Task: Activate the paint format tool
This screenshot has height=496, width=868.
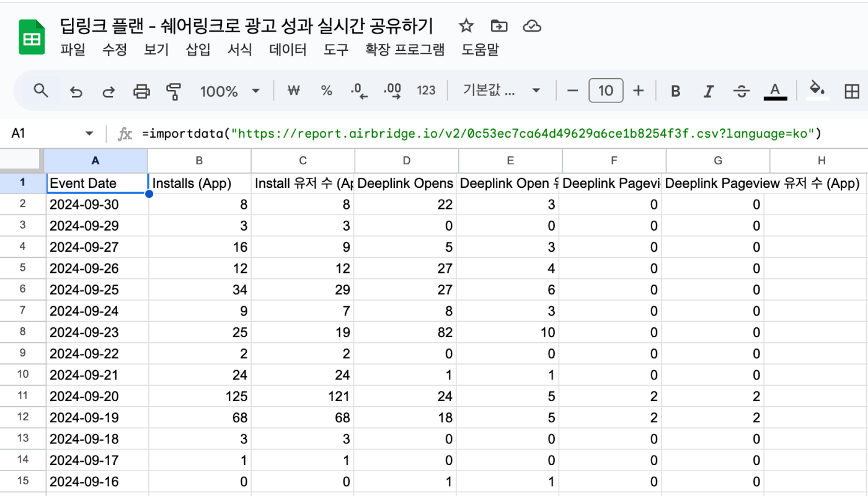Action: pos(174,91)
